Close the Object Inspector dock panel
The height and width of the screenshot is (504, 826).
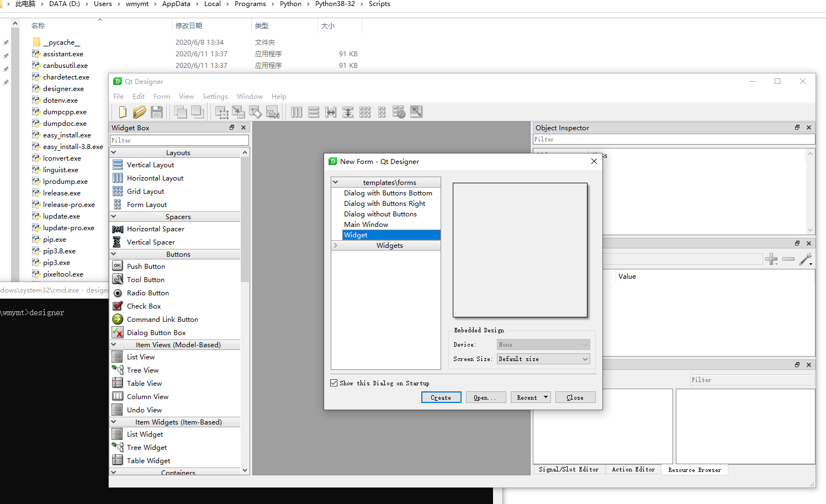809,128
